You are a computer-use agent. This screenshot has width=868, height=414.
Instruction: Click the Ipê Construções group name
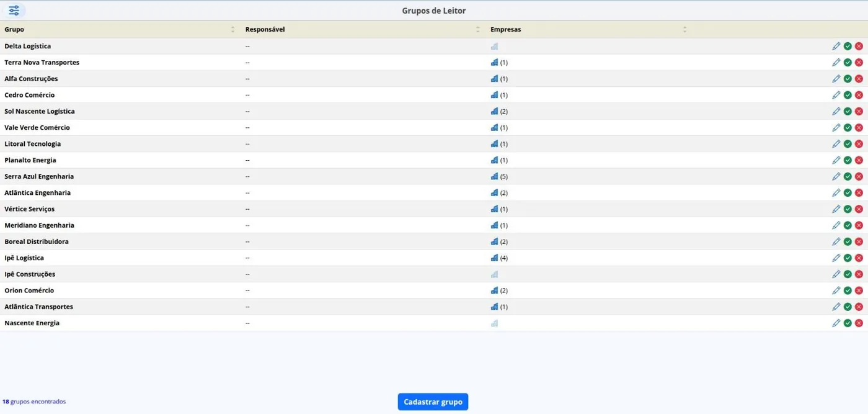point(30,274)
